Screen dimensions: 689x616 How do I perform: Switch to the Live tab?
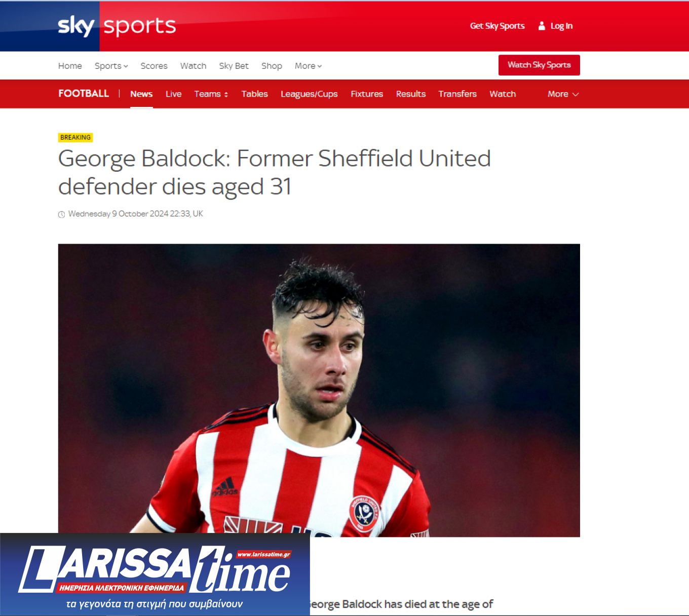[173, 94]
